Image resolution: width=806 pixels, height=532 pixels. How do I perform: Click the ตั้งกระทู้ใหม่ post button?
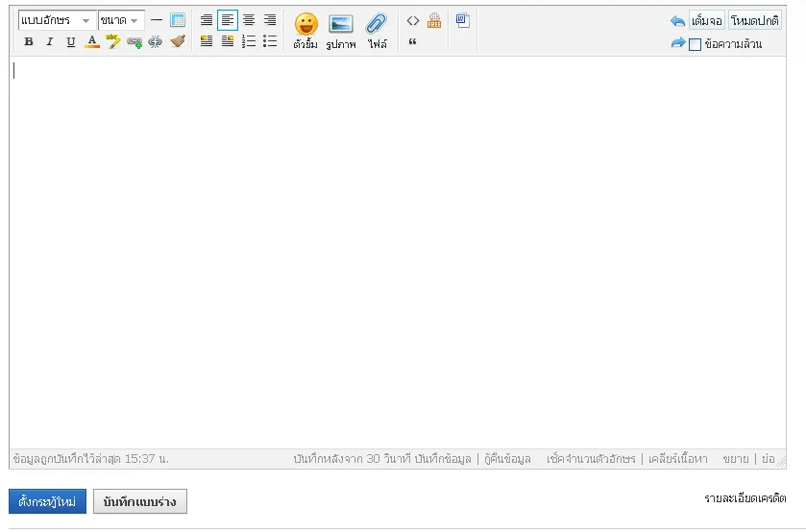pyautogui.click(x=47, y=501)
